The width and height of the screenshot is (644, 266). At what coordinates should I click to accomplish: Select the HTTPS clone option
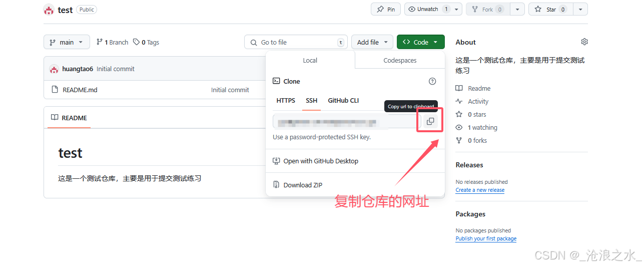[286, 100]
